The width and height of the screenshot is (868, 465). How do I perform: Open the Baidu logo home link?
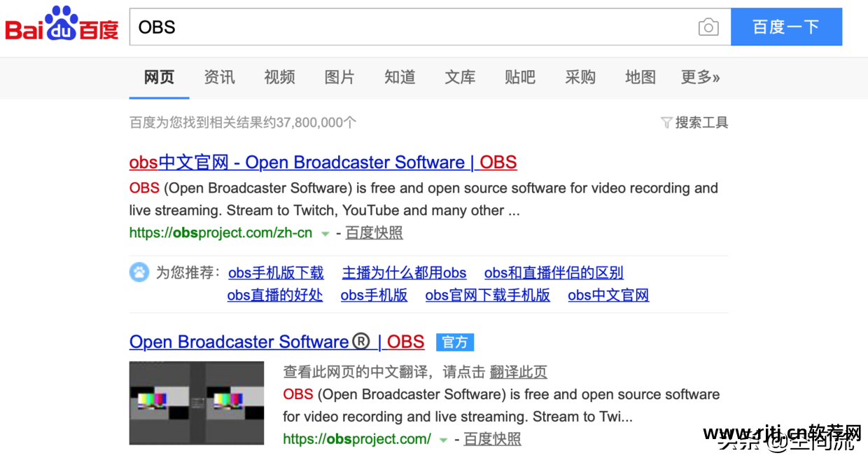[62, 24]
